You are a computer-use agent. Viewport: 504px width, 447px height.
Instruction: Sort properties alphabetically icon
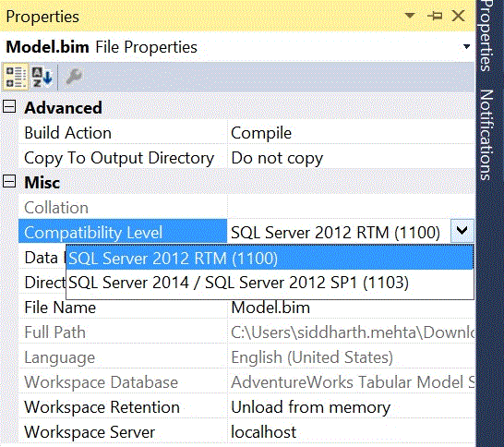42,77
